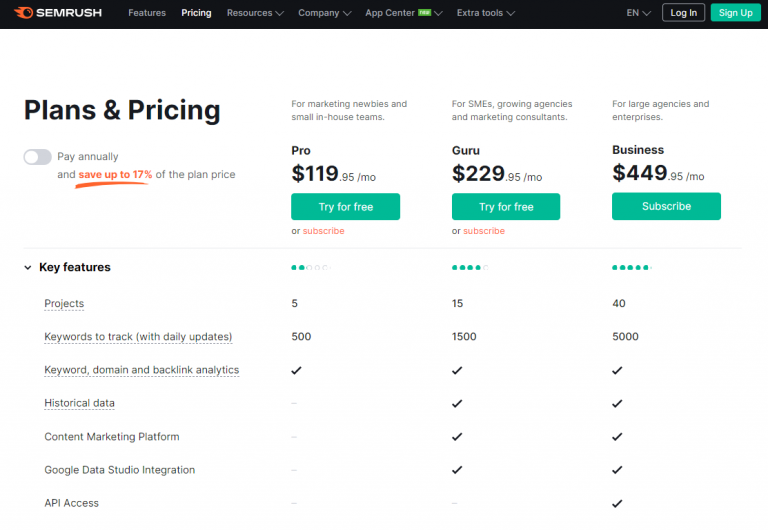768x530 pixels.
Task: Click the Business checkmark for Content Marketing Platform
Action: pos(617,437)
